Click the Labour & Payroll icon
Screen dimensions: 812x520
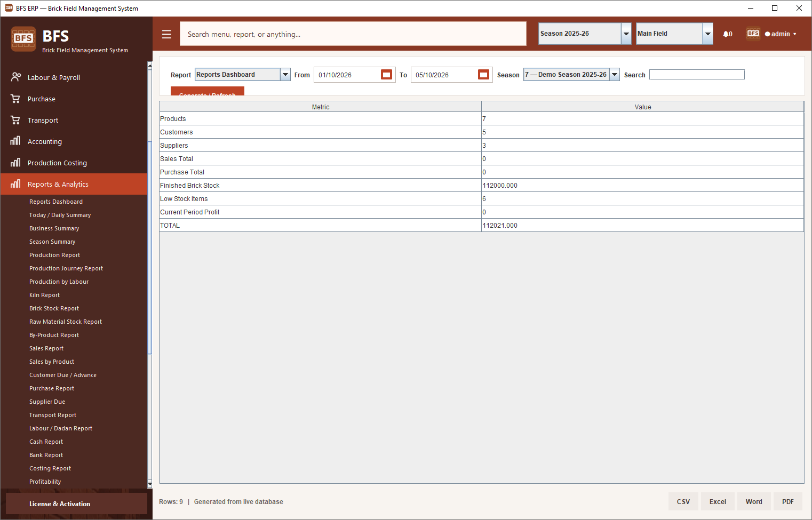pos(16,77)
